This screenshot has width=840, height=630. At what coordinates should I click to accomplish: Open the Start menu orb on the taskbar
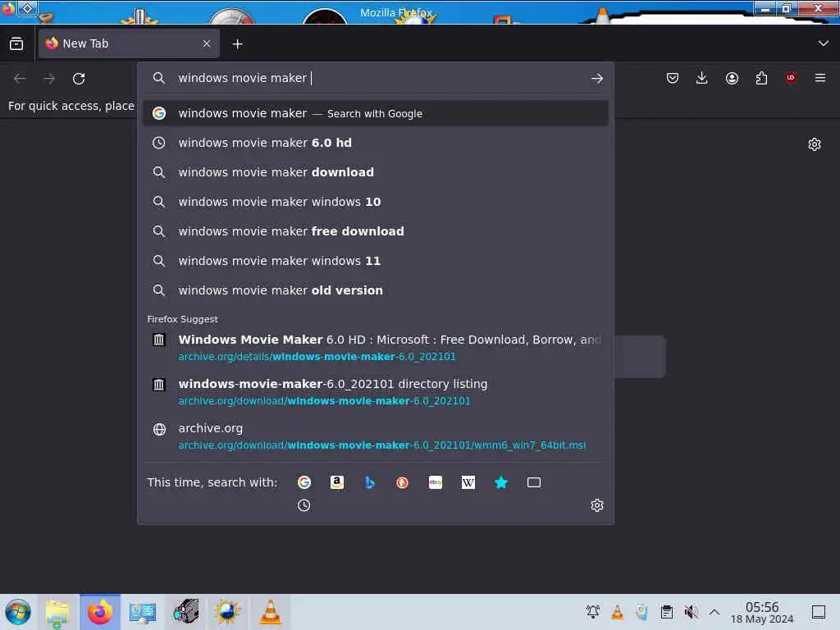(x=17, y=612)
